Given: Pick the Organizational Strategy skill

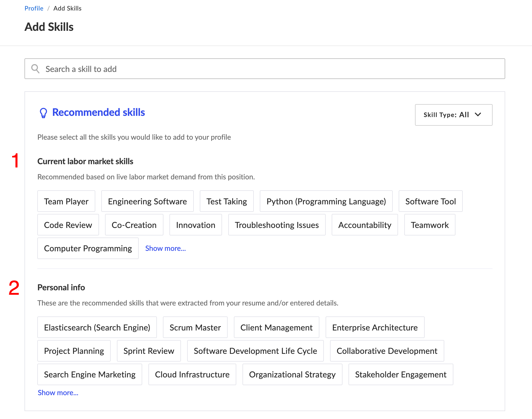Looking at the screenshot, I should (x=292, y=374).
